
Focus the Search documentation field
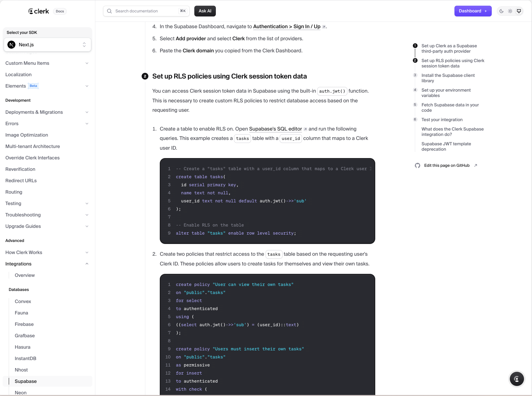click(x=146, y=11)
